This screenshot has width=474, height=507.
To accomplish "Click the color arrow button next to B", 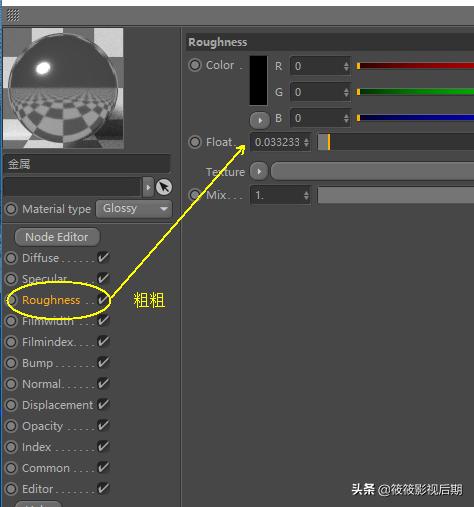I will click(260, 120).
